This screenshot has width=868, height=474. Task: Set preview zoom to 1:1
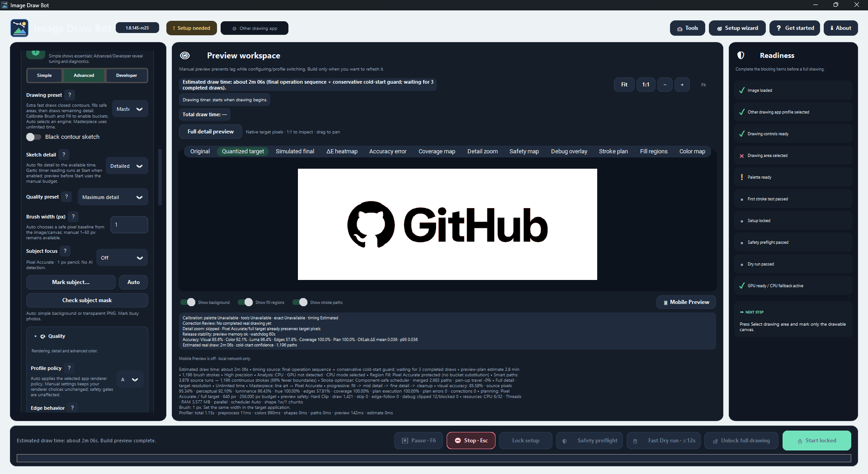pos(646,85)
